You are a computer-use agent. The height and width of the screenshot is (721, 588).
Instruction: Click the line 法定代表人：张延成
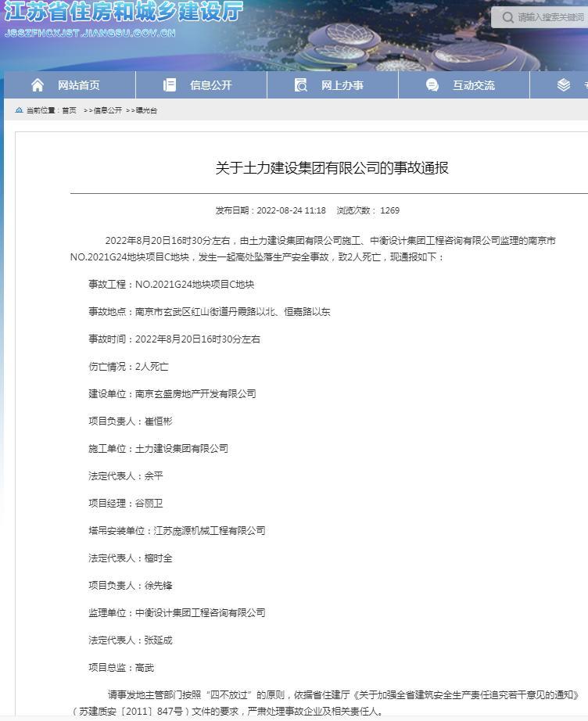[131, 640]
